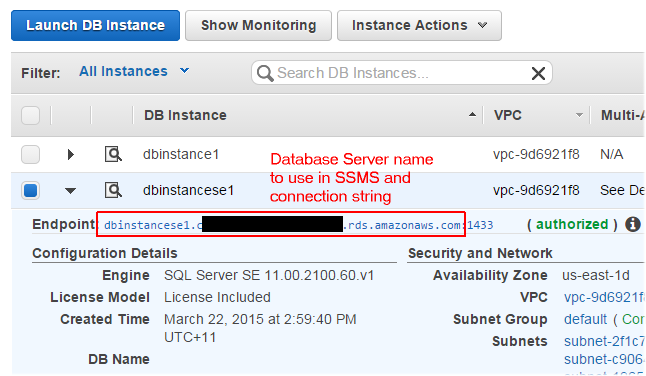Viewport: 646px width, 376px height.
Task: Open details magnifier icon for dbinstance1
Action: 113,154
